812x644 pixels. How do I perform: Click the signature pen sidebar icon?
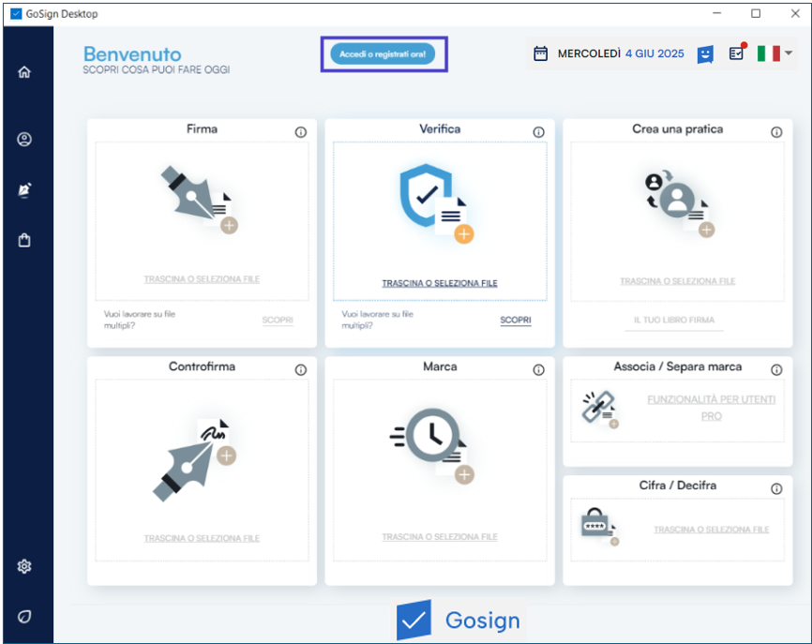click(24, 189)
